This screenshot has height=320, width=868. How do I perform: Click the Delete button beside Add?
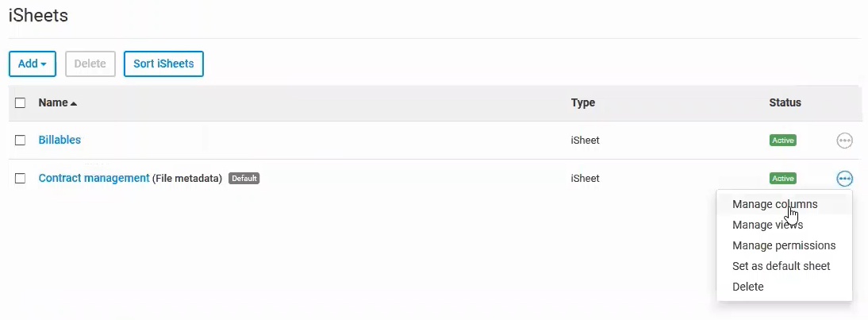tap(90, 64)
